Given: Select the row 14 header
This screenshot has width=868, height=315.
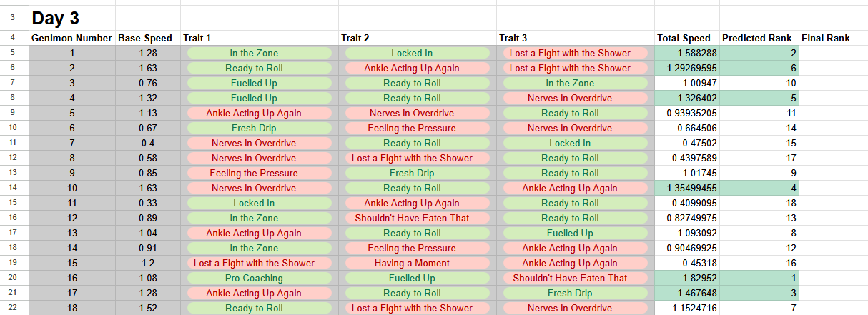Looking at the screenshot, I should (14, 189).
